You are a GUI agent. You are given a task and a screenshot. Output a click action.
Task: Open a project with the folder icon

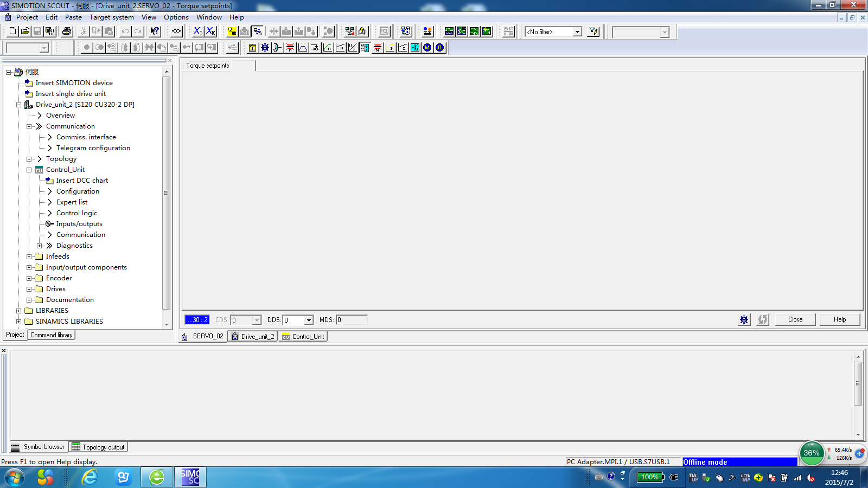(x=25, y=31)
